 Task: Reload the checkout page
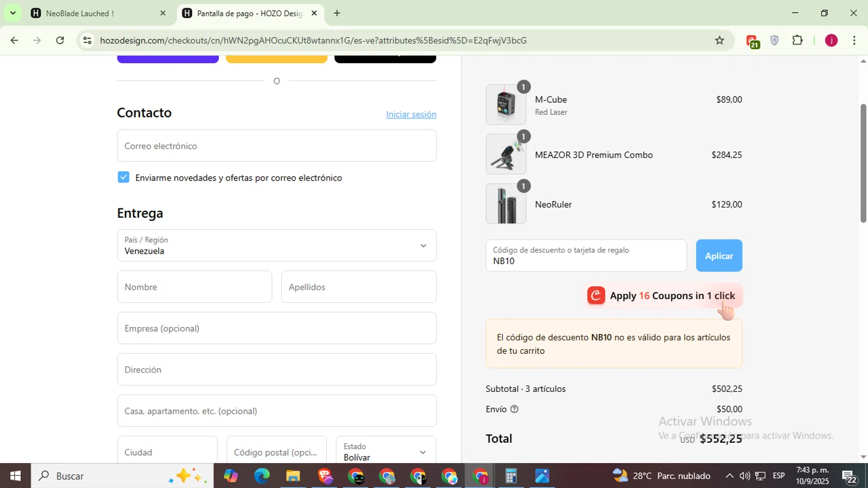pos(60,41)
